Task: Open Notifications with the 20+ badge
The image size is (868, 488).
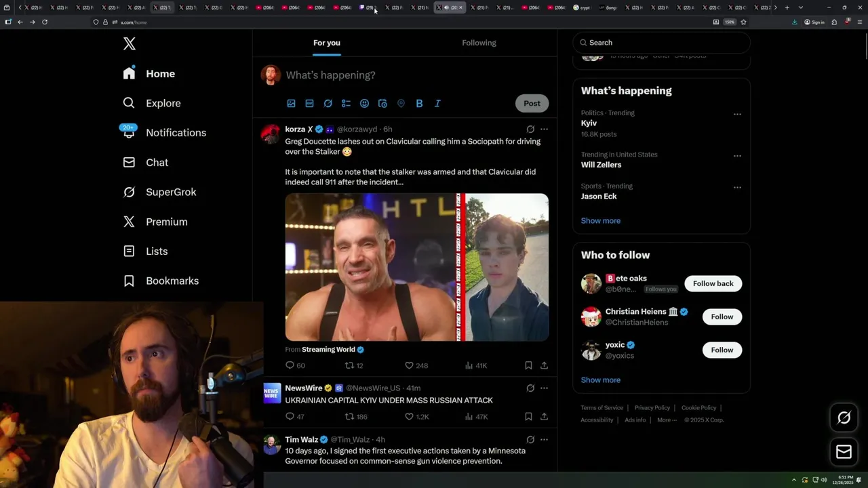Action: [x=163, y=133]
